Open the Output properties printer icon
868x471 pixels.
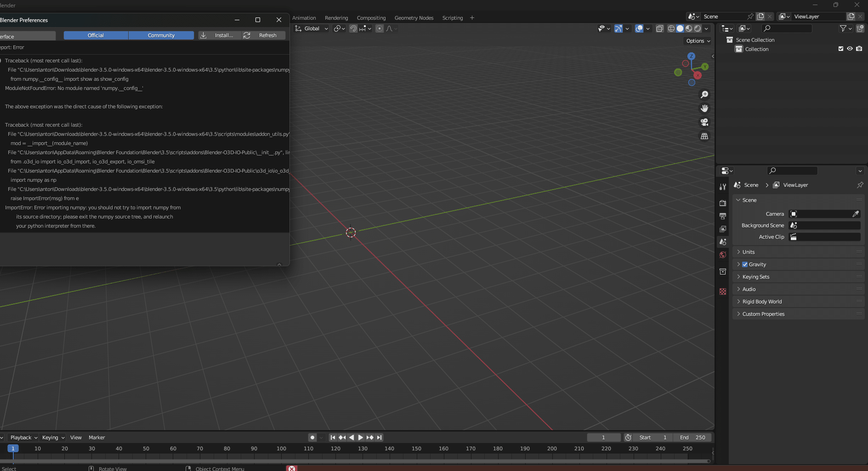pos(723,216)
